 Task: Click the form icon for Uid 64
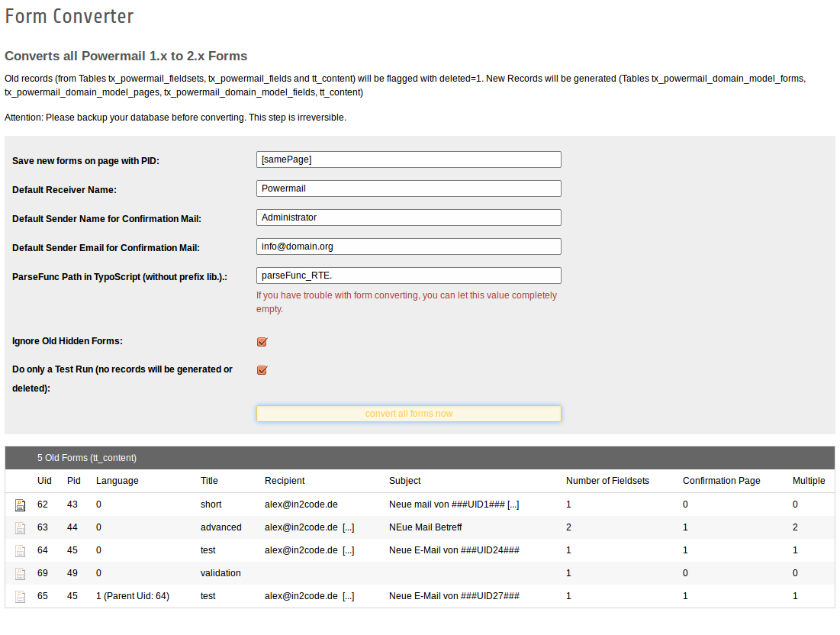click(x=21, y=551)
